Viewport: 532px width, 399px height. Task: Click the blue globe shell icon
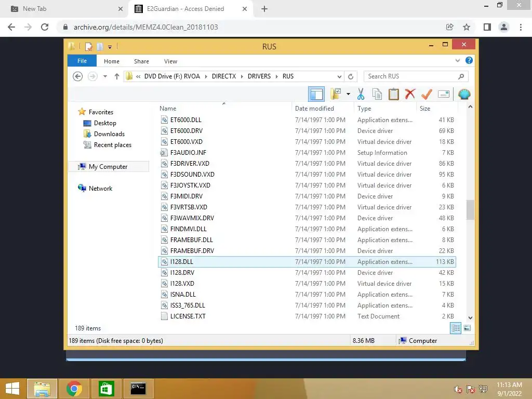click(x=464, y=94)
